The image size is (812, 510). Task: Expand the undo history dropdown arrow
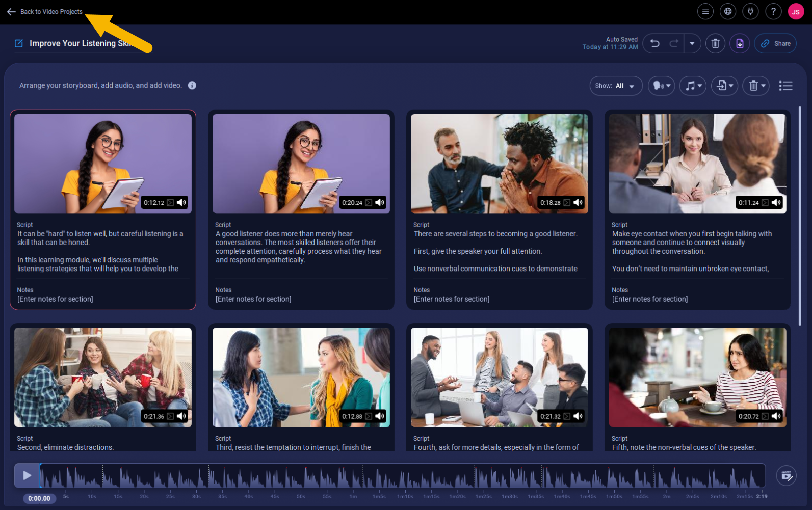pyautogui.click(x=692, y=43)
